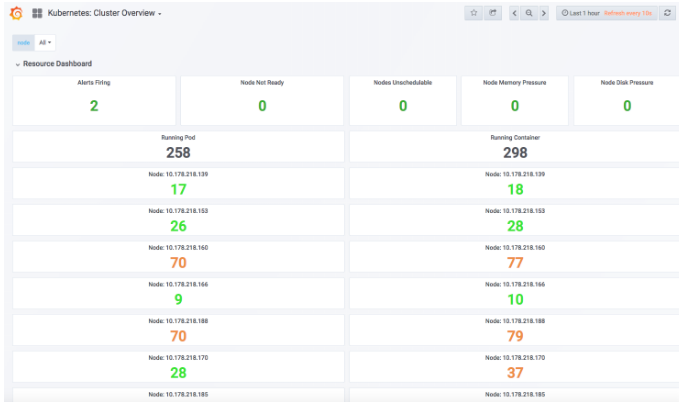
Task: Click the Node Memory Pressure value 0
Action: [514, 106]
